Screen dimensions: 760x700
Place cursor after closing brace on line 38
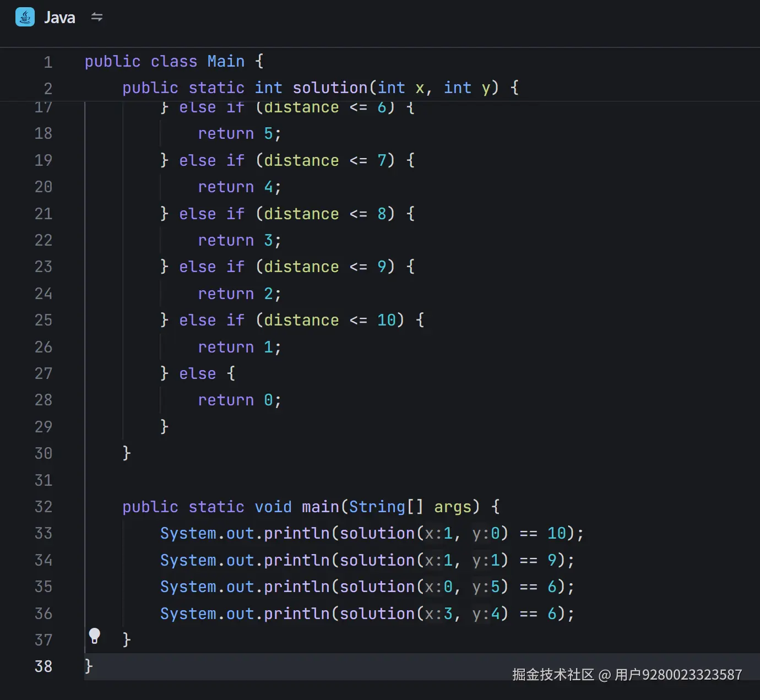pyautogui.click(x=94, y=666)
